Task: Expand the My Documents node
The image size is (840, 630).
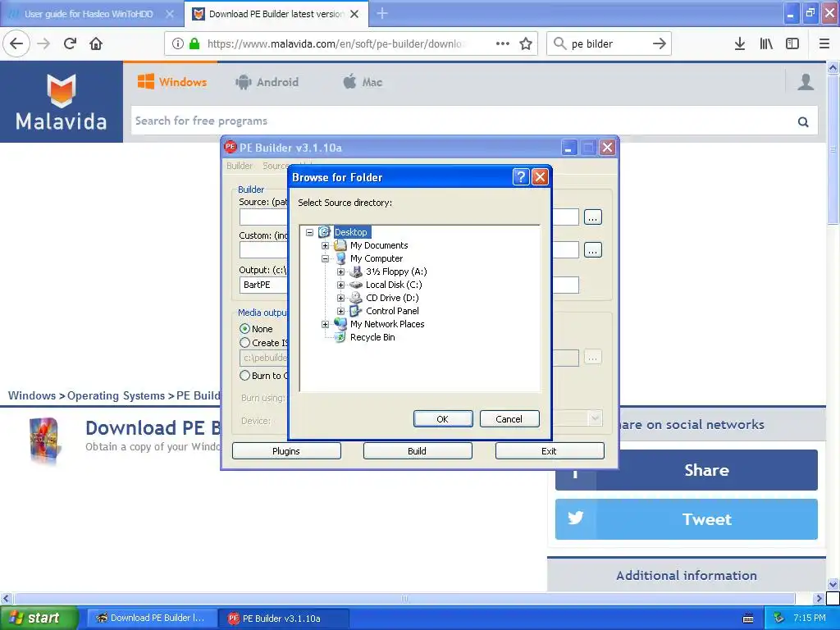Action: click(325, 245)
